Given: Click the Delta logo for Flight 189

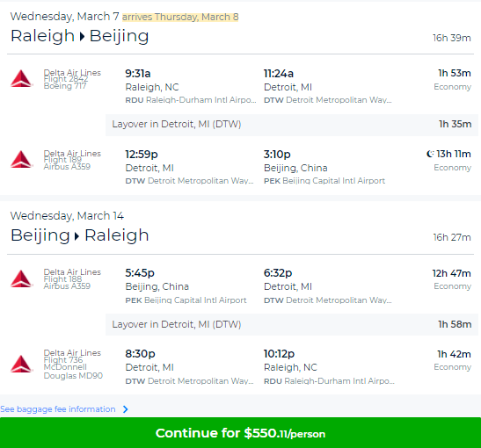Looking at the screenshot, I should point(21,159).
